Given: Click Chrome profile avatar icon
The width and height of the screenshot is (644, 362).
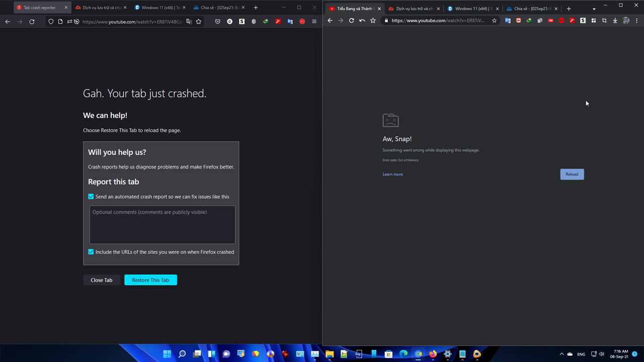Looking at the screenshot, I should tap(626, 21).
